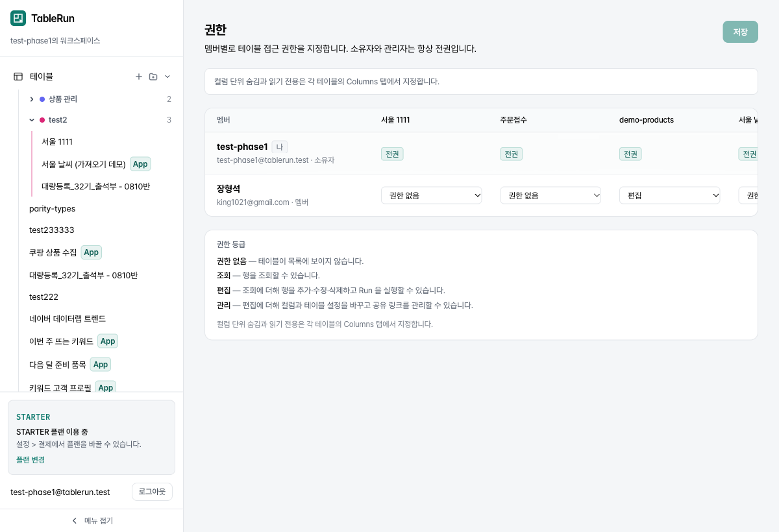Click the 저장 button
The width and height of the screenshot is (779, 532).
(x=740, y=32)
